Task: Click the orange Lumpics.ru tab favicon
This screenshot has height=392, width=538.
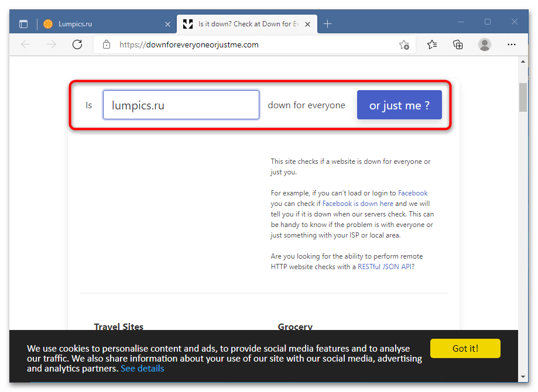Action: tap(48, 24)
